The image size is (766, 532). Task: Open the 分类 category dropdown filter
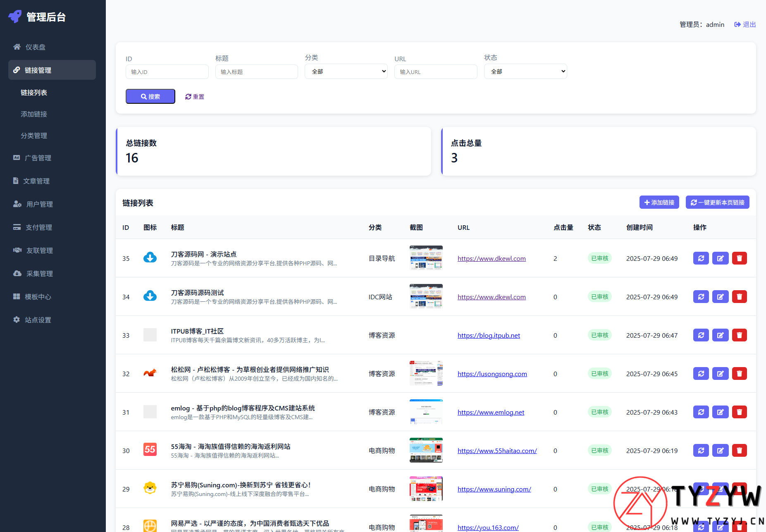tap(346, 72)
